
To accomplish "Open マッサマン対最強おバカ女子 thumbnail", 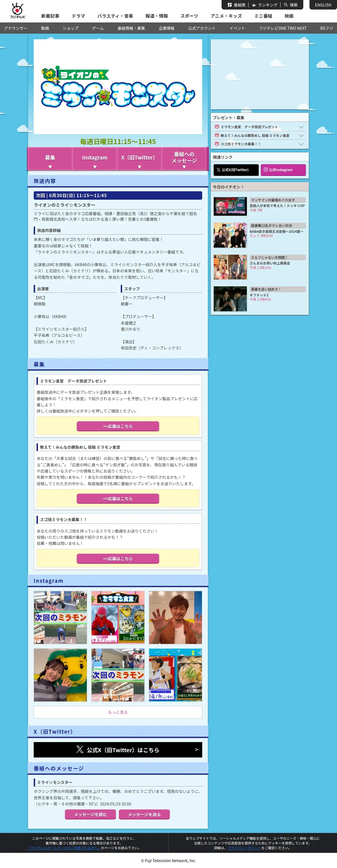I will [x=230, y=206].
